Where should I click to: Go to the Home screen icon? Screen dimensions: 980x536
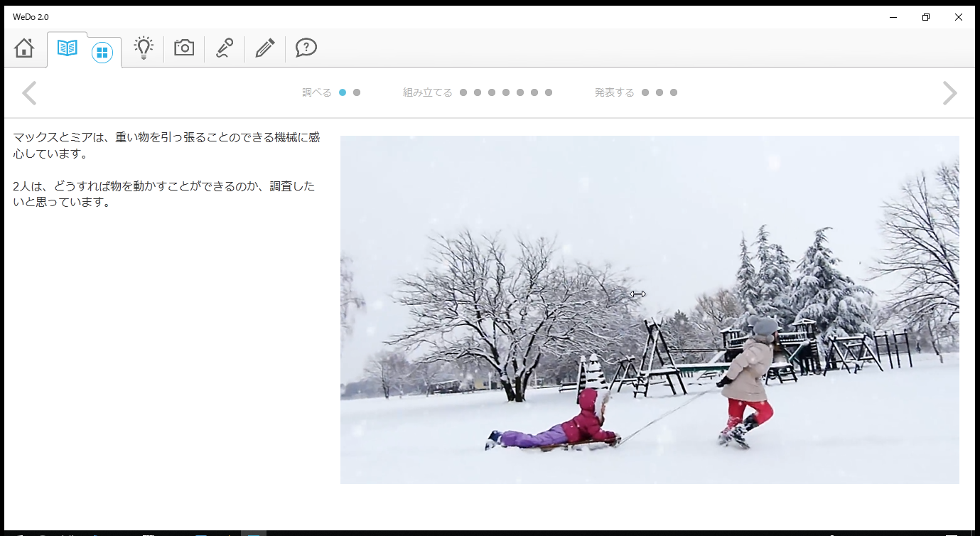[24, 48]
